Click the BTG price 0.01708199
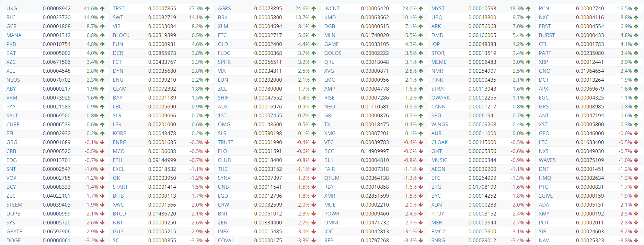 pyautogui.click(x=482, y=187)
